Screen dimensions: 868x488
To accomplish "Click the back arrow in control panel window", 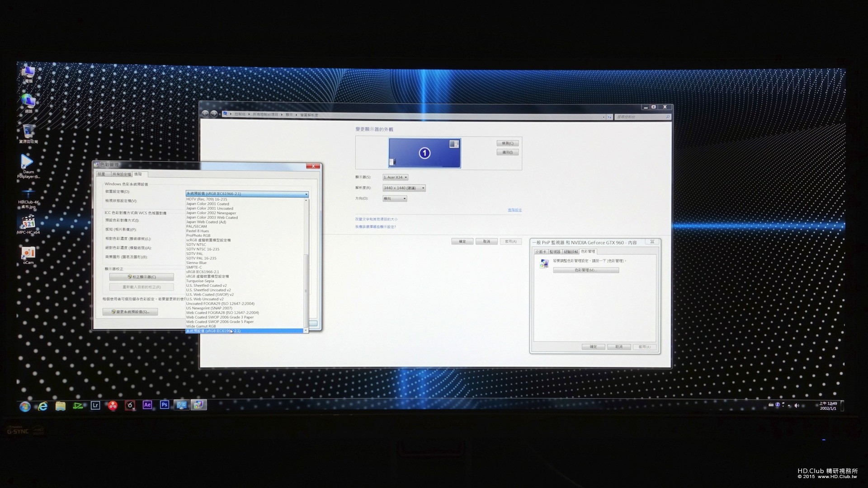I will coord(205,114).
